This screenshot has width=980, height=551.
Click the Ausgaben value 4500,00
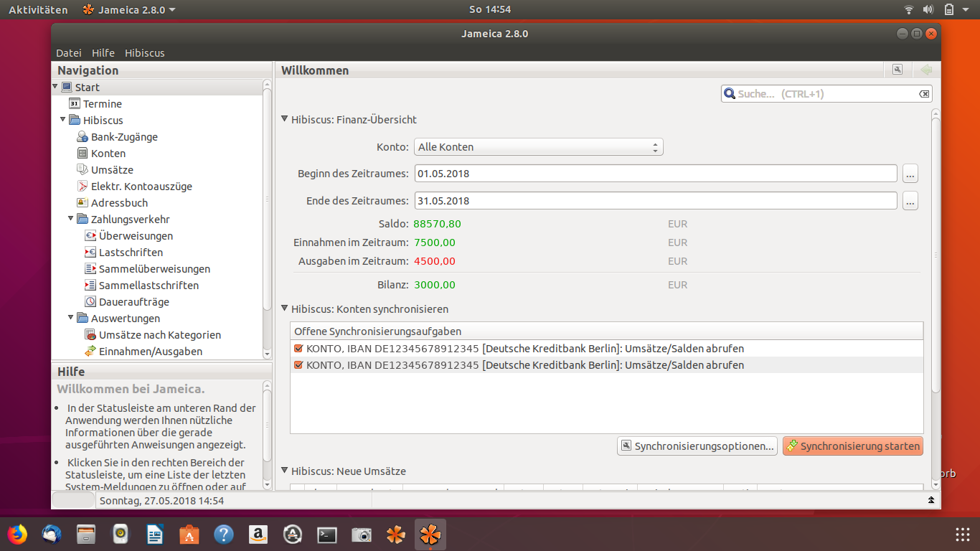pyautogui.click(x=435, y=261)
